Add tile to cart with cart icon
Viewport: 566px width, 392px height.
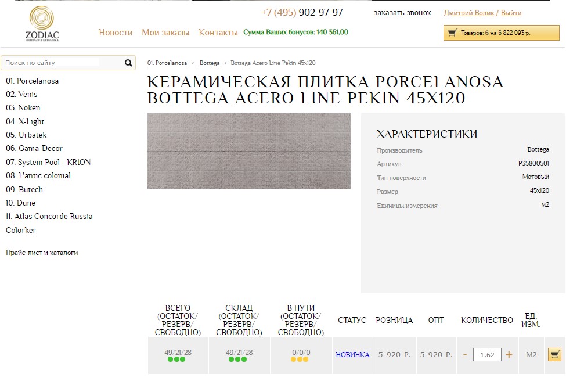tap(554, 354)
